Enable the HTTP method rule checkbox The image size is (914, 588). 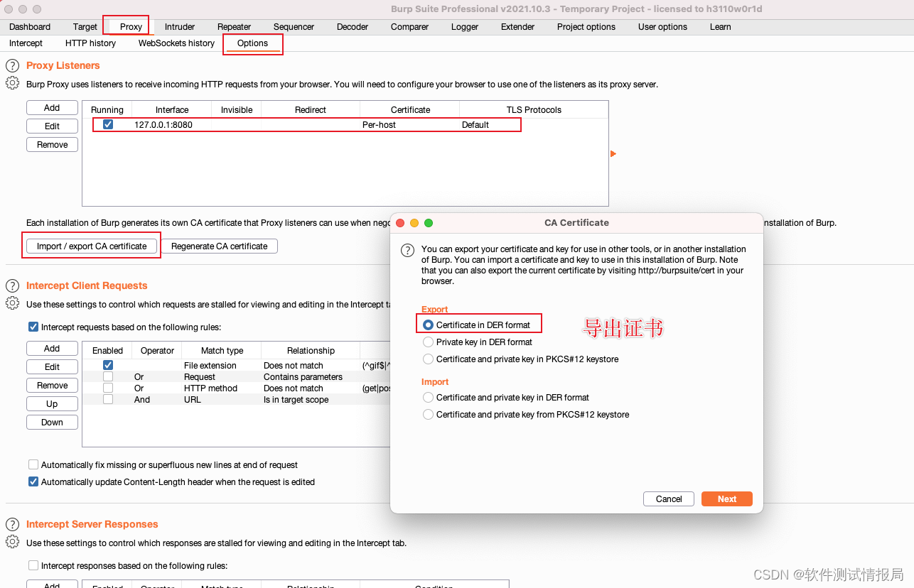tap(108, 388)
